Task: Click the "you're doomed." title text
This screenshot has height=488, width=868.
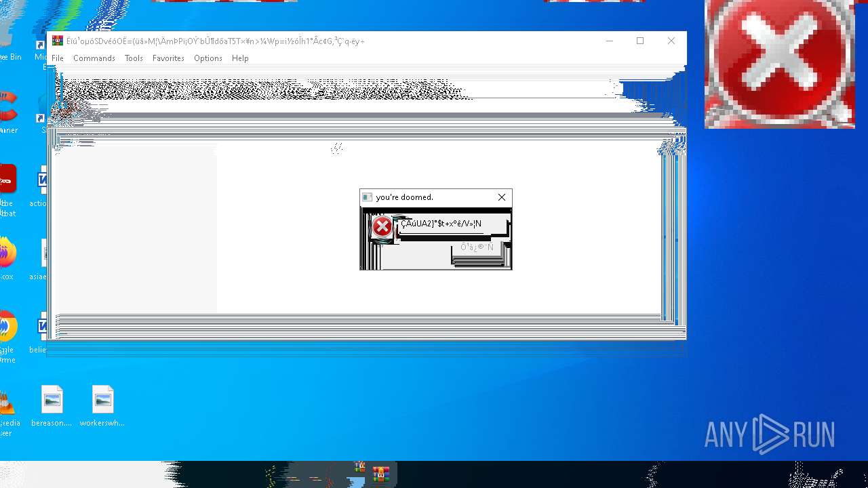Action: tap(404, 197)
